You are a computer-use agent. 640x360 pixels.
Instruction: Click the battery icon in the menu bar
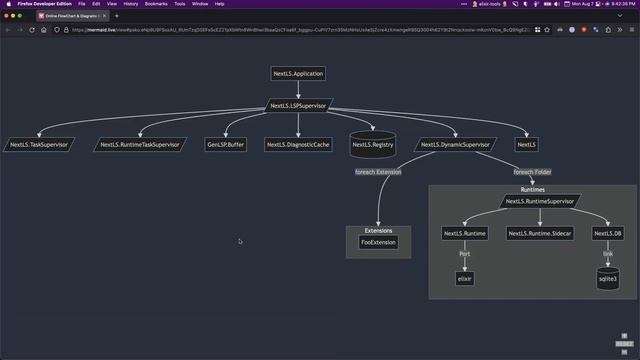[x=547, y=4]
